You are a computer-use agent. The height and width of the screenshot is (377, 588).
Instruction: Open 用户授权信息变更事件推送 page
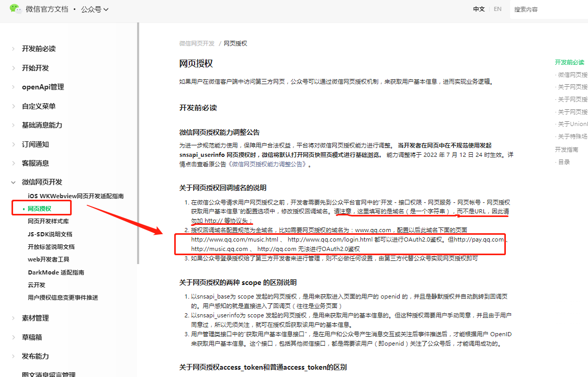coord(63,298)
